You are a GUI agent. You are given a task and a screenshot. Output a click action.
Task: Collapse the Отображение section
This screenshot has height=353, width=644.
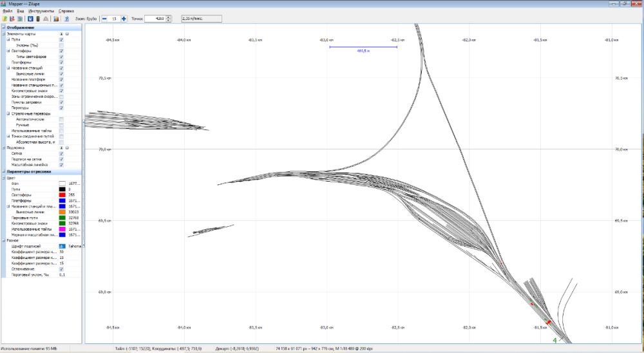point(3,28)
